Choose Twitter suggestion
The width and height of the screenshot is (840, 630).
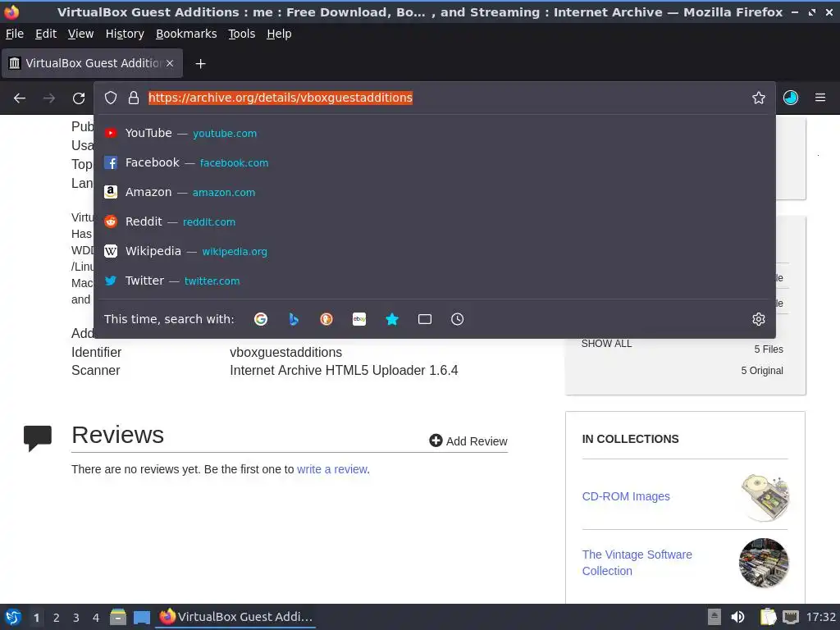pos(435,281)
